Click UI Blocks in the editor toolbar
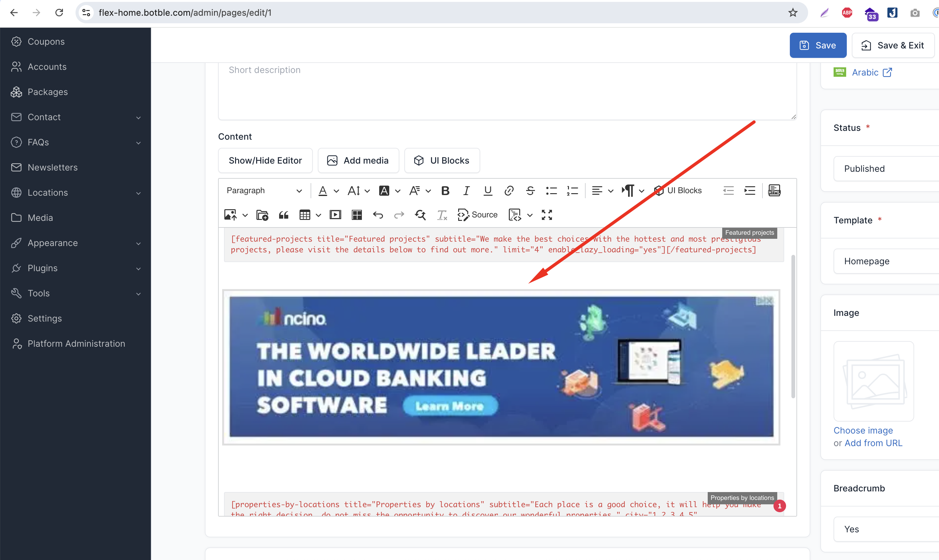 [x=678, y=191]
